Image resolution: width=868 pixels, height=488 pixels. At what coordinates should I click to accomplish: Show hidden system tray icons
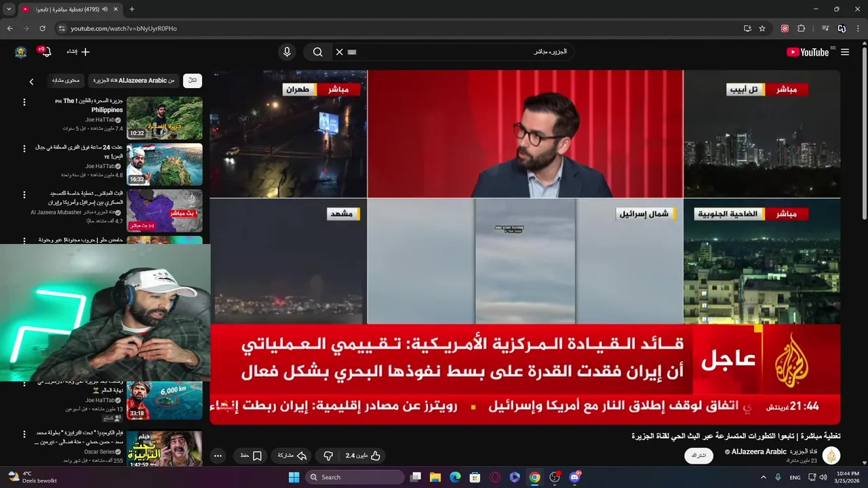[763, 477]
